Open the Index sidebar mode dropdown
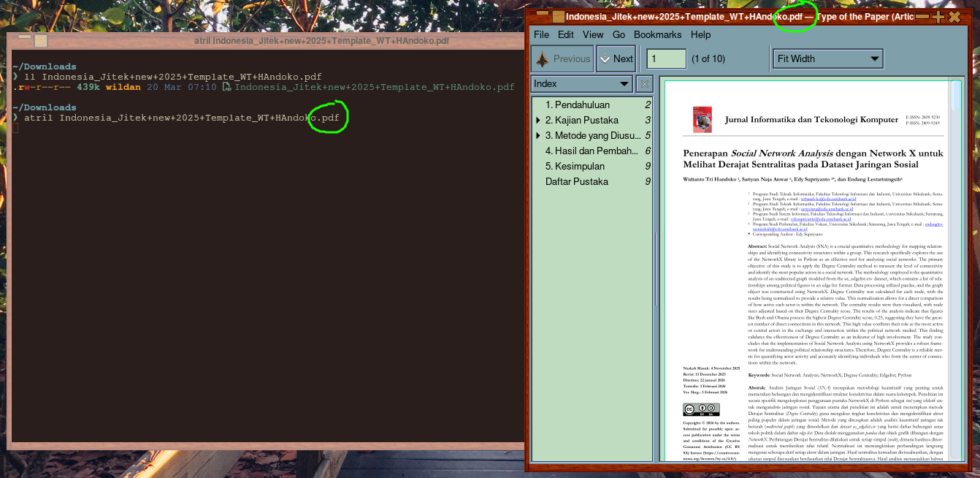The image size is (980, 478). click(582, 84)
